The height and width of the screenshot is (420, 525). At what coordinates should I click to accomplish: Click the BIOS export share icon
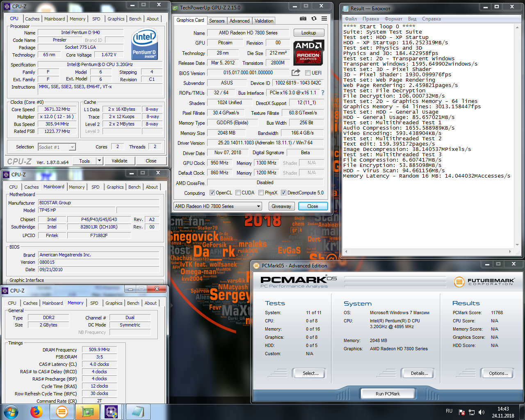(x=296, y=73)
